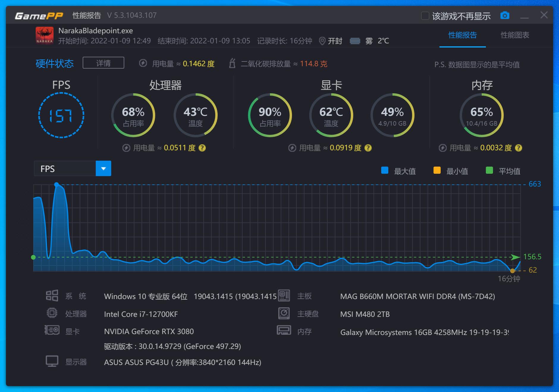Screen dimensions: 559x392
Task: Click the power icon under 显卡 gauges
Action: (x=292, y=148)
